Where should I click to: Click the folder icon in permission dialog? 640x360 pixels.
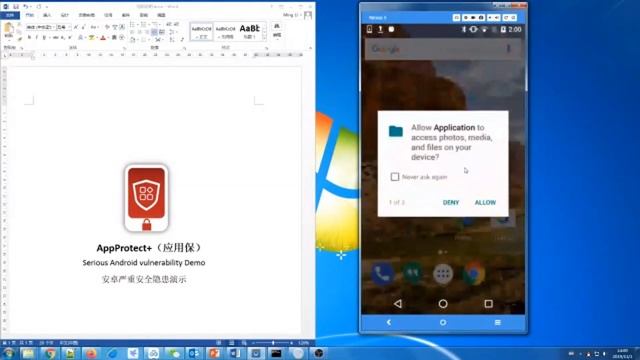[x=396, y=131]
